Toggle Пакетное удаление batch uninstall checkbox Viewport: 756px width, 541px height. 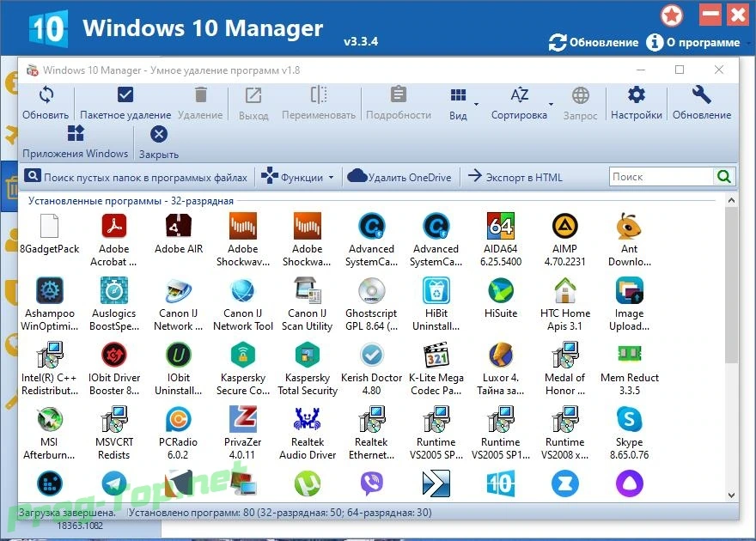(x=125, y=94)
